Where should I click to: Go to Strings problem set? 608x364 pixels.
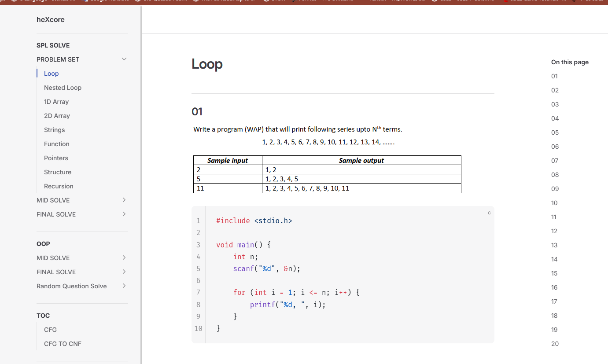55,130
